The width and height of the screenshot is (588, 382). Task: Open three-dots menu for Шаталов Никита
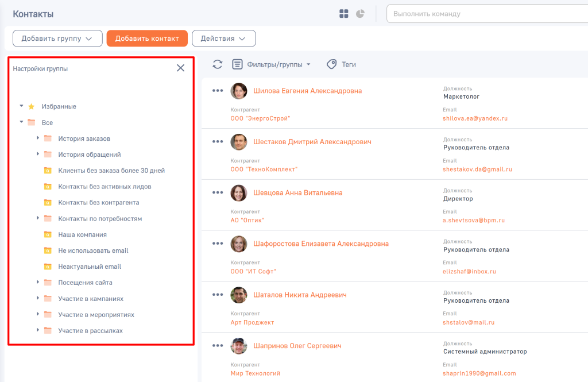[x=218, y=295]
